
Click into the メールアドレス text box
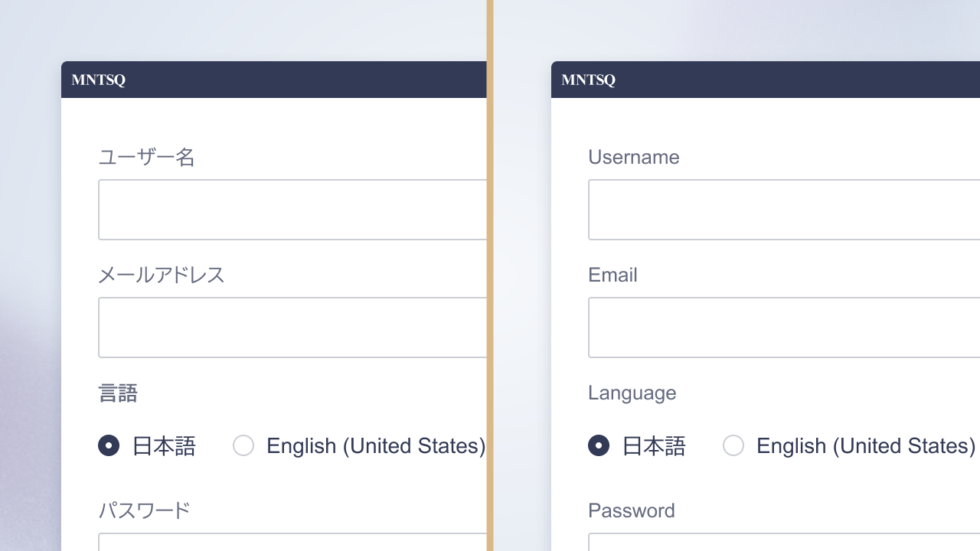292,328
